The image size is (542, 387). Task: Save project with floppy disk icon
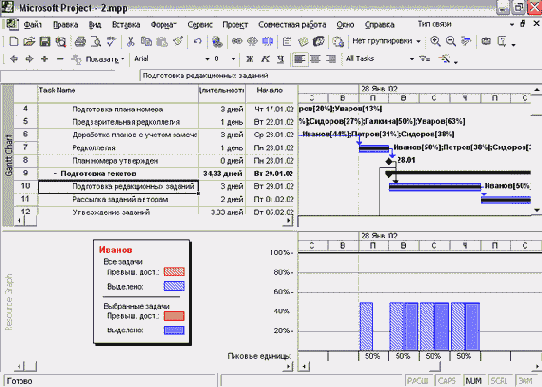pos(45,42)
